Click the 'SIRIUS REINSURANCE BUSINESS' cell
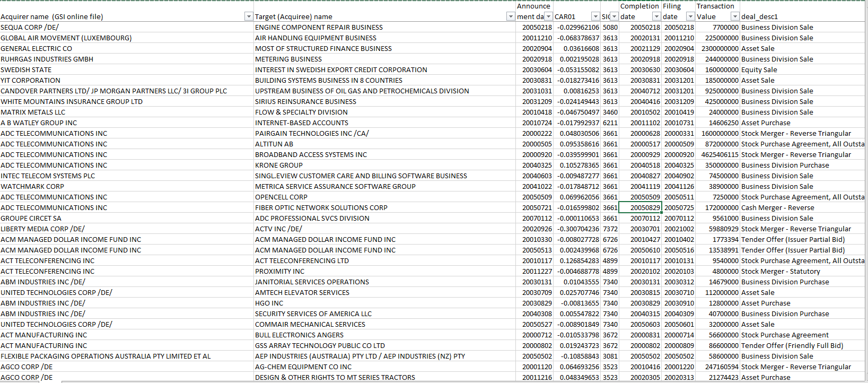The height and width of the screenshot is (383, 868). [384, 101]
